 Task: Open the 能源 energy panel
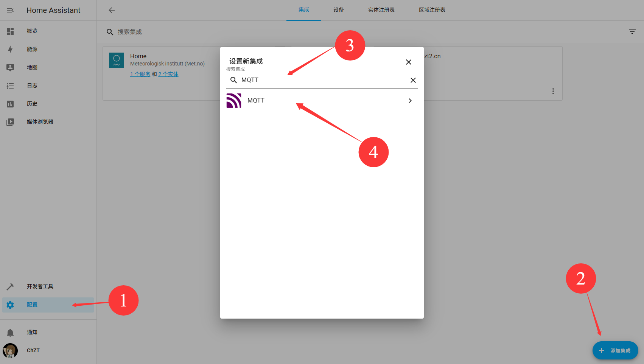pyautogui.click(x=32, y=49)
